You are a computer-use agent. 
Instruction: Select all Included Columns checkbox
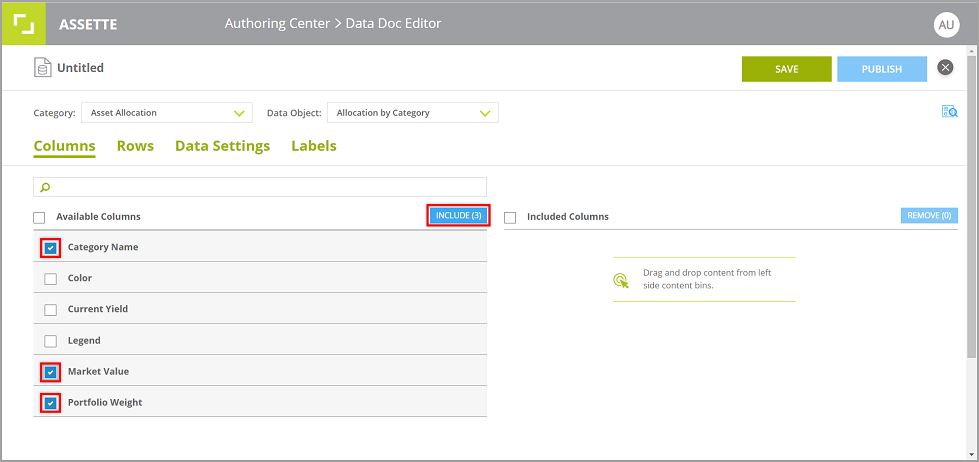point(510,218)
